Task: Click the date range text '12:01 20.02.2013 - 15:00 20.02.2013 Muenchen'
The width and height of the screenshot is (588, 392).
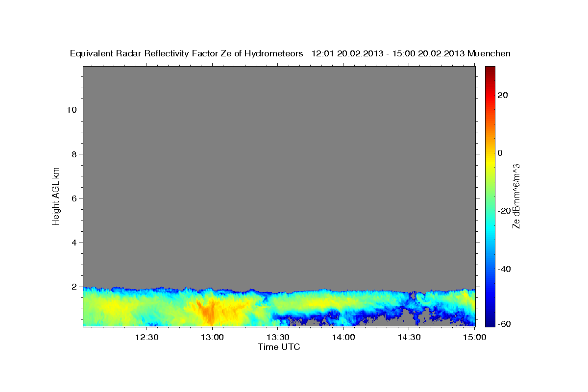Action: [x=411, y=53]
